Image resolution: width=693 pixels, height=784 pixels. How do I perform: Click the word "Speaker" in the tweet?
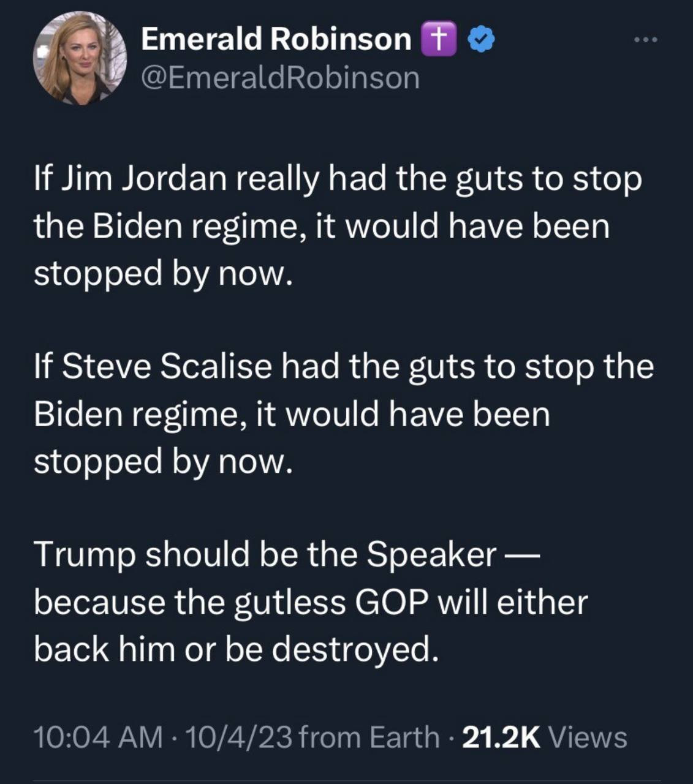[431, 555]
